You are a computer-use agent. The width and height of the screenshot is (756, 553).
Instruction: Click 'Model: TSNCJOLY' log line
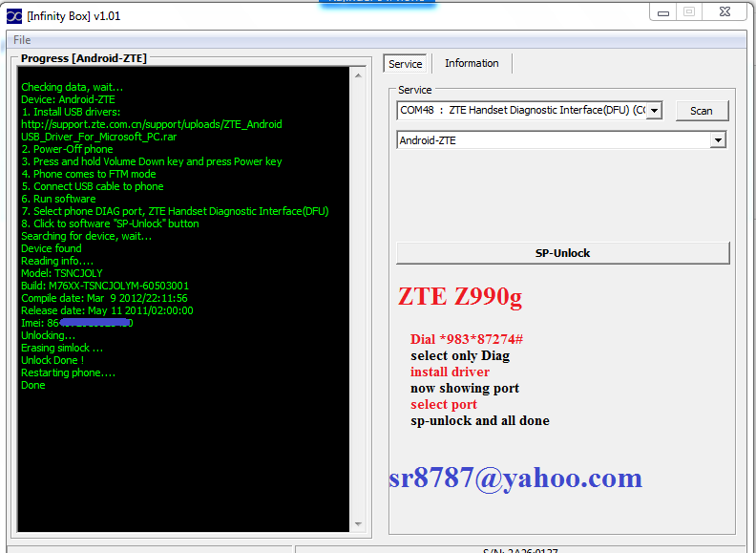62,273
